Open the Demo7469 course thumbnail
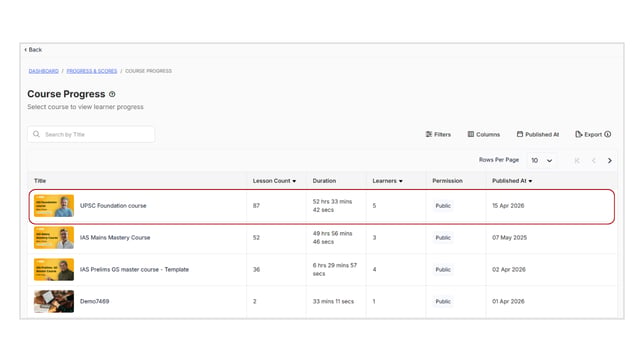The image size is (644, 362). point(54,301)
